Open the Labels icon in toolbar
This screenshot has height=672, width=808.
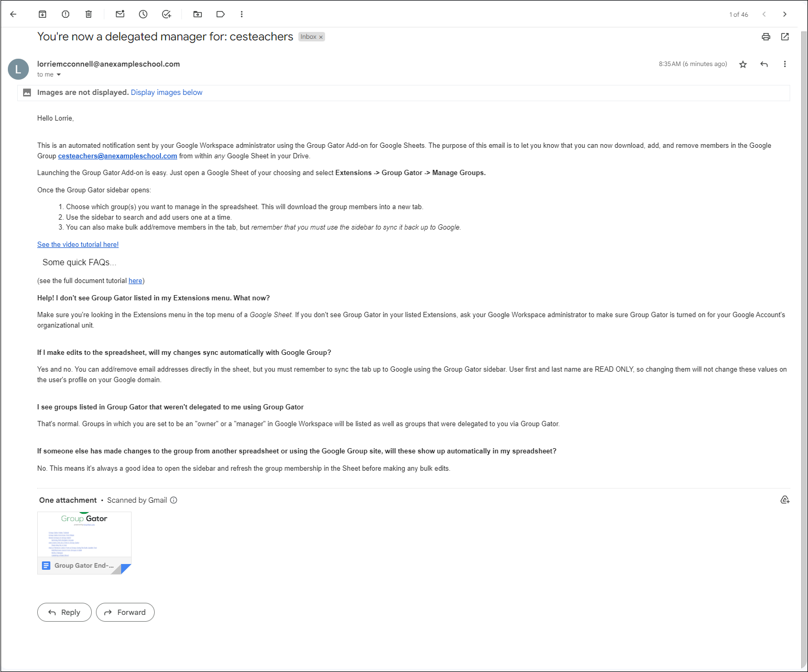[221, 14]
